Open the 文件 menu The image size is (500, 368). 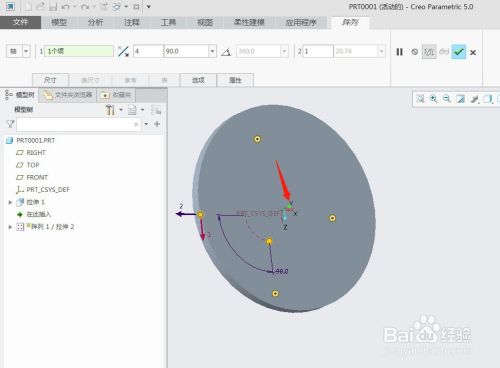coord(20,22)
